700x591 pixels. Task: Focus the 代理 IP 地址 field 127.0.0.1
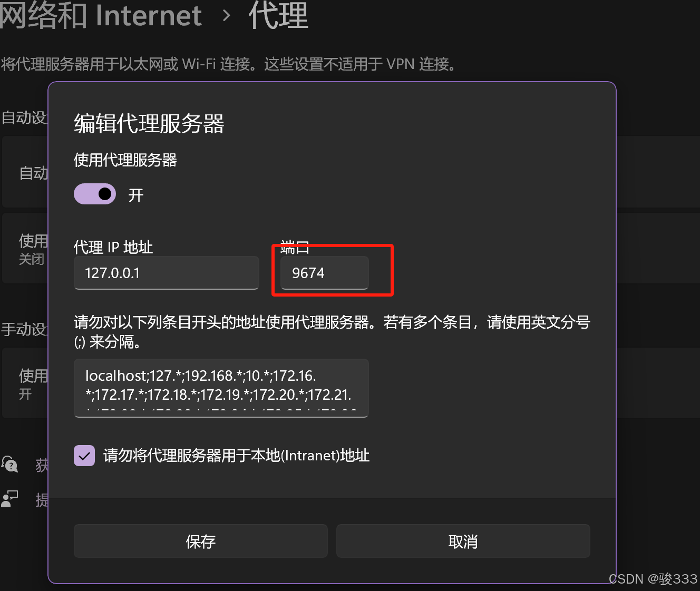tap(167, 273)
